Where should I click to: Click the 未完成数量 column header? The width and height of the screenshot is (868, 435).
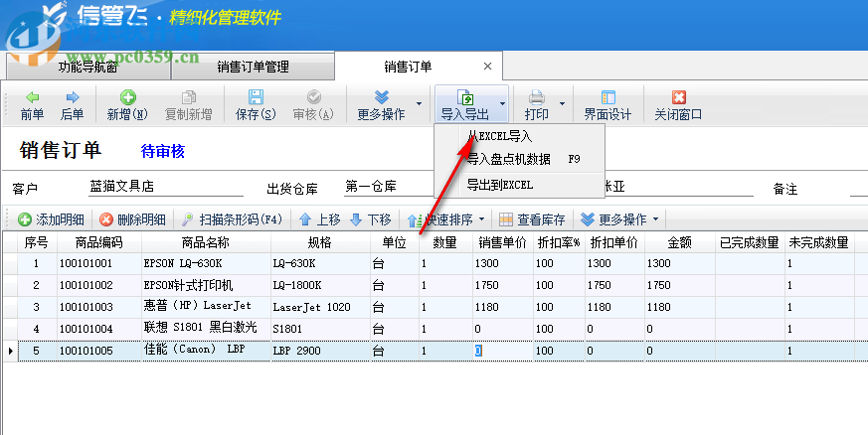pos(818,242)
